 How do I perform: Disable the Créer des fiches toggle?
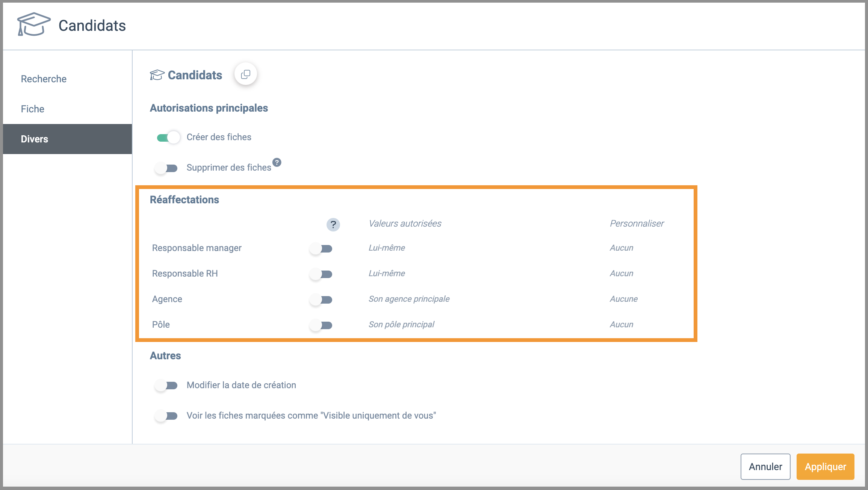(168, 138)
